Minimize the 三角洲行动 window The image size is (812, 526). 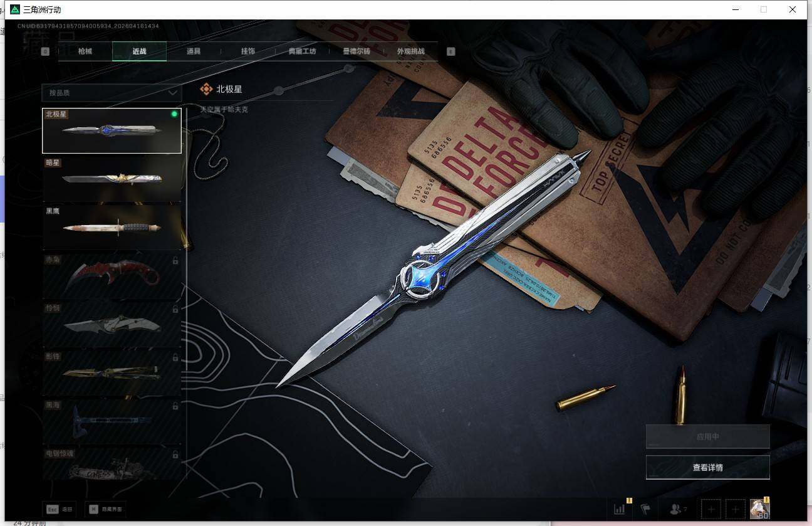pyautogui.click(x=735, y=9)
